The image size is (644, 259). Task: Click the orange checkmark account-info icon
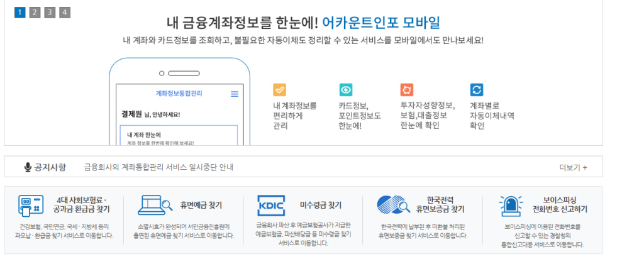pos(279,89)
